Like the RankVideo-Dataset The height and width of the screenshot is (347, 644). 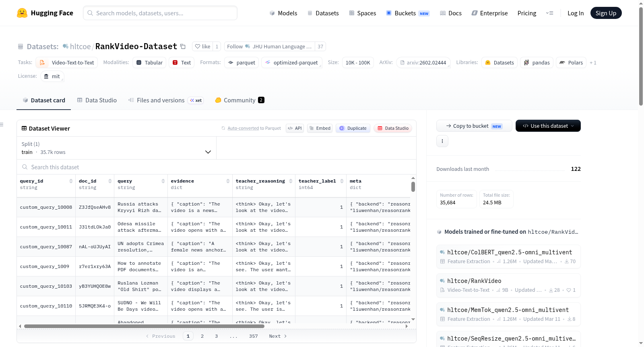coord(202,46)
